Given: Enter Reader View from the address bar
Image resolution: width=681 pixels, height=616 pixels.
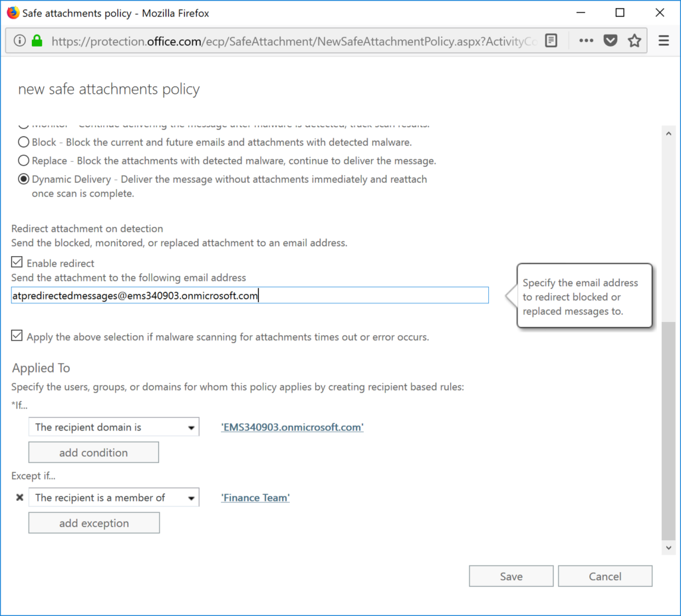Looking at the screenshot, I should point(551,40).
